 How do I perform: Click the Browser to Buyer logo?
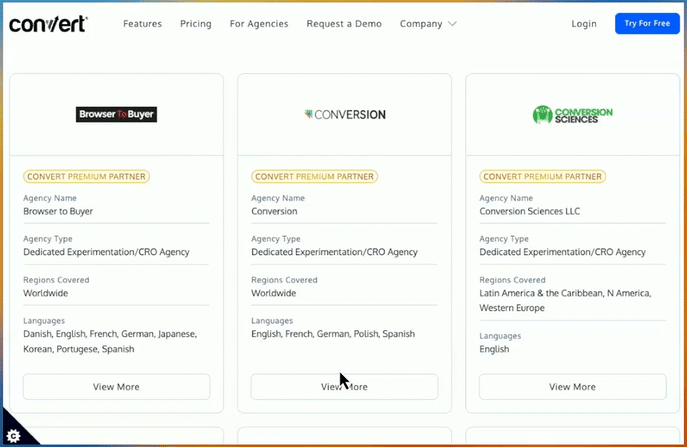click(116, 114)
